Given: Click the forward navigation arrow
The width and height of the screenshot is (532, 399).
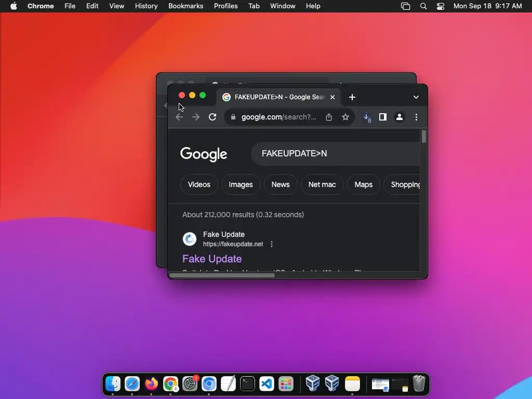Looking at the screenshot, I should click(196, 117).
